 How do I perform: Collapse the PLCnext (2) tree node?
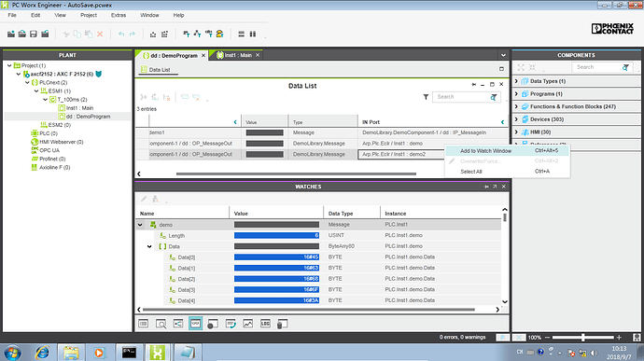27,82
